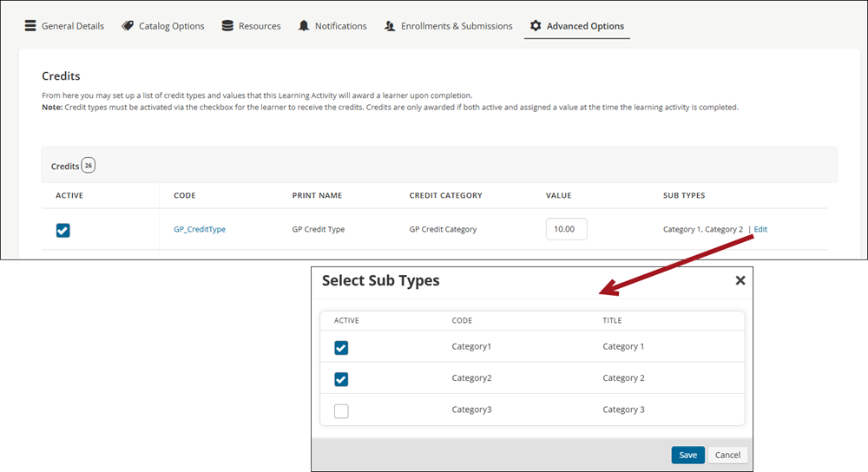Uncheck the Category 2 sub type
This screenshot has width=868, height=472.
click(341, 379)
